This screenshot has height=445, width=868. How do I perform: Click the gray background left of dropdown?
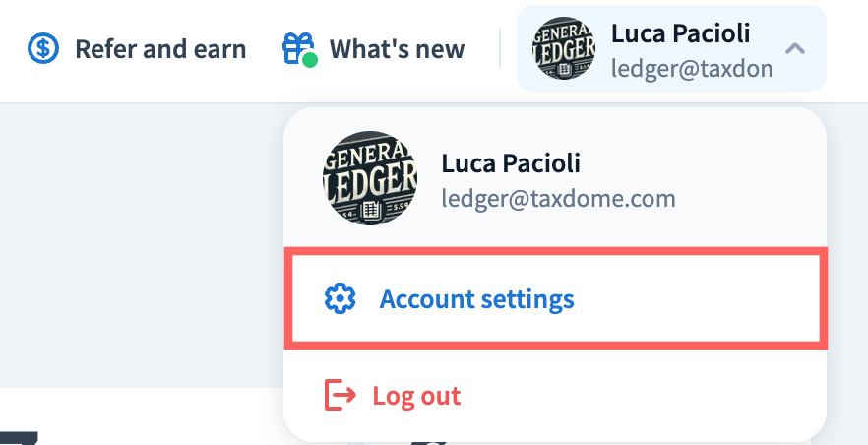(138, 246)
